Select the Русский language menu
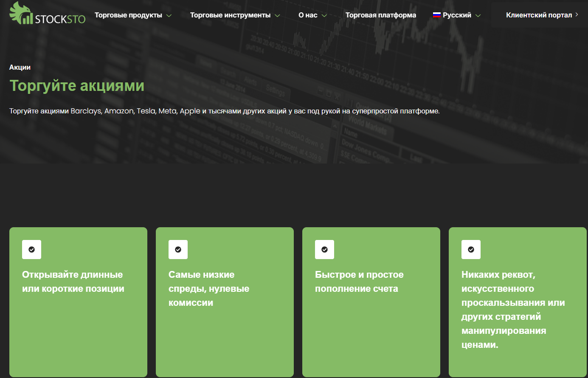 (457, 15)
